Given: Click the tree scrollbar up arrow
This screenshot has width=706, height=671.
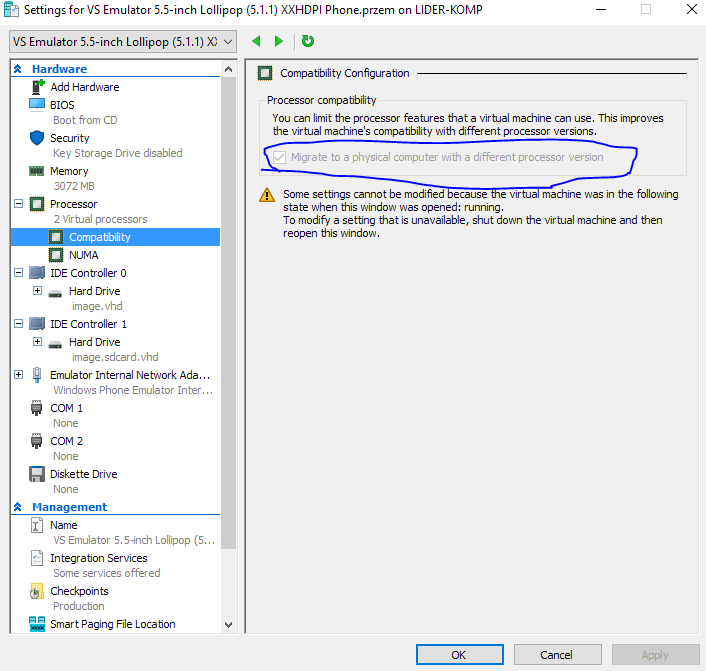Looking at the screenshot, I should [x=228, y=69].
